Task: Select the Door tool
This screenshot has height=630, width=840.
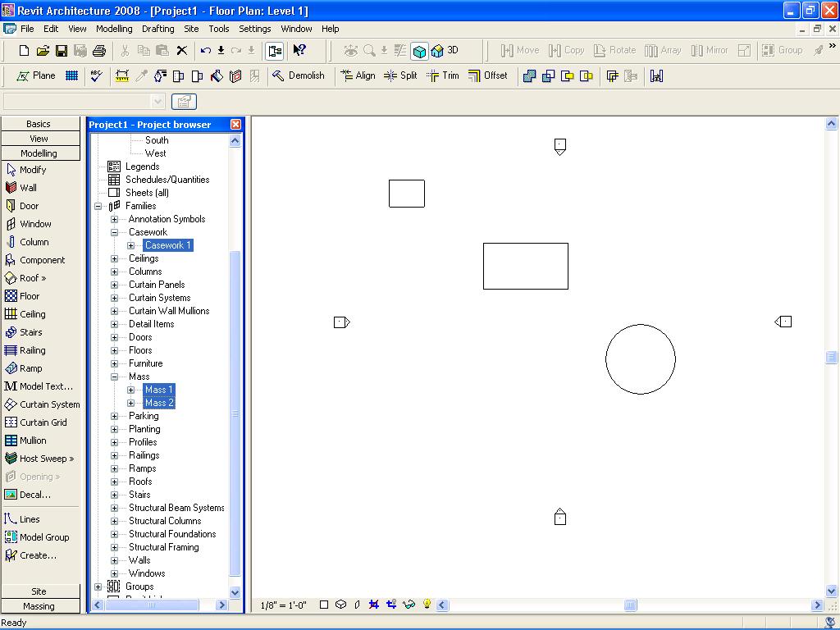Action: coord(22,206)
